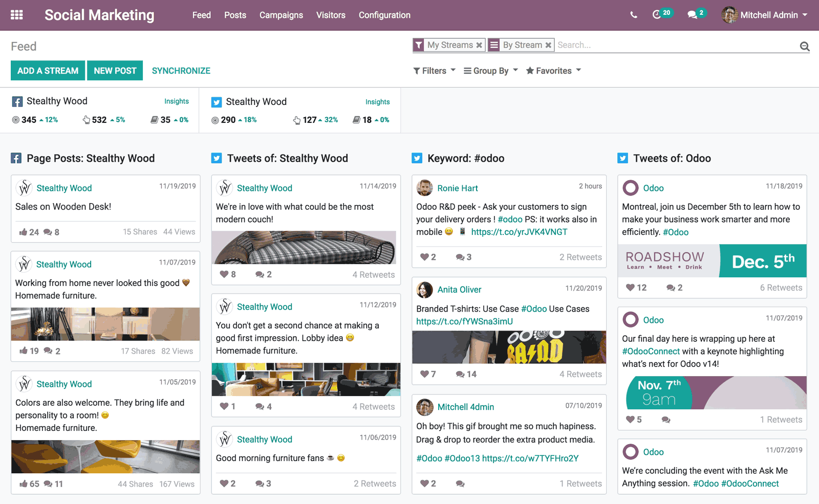Screen dimensions: 819x504
Task: Open the Mitchell Admin user menu
Action: (x=765, y=15)
